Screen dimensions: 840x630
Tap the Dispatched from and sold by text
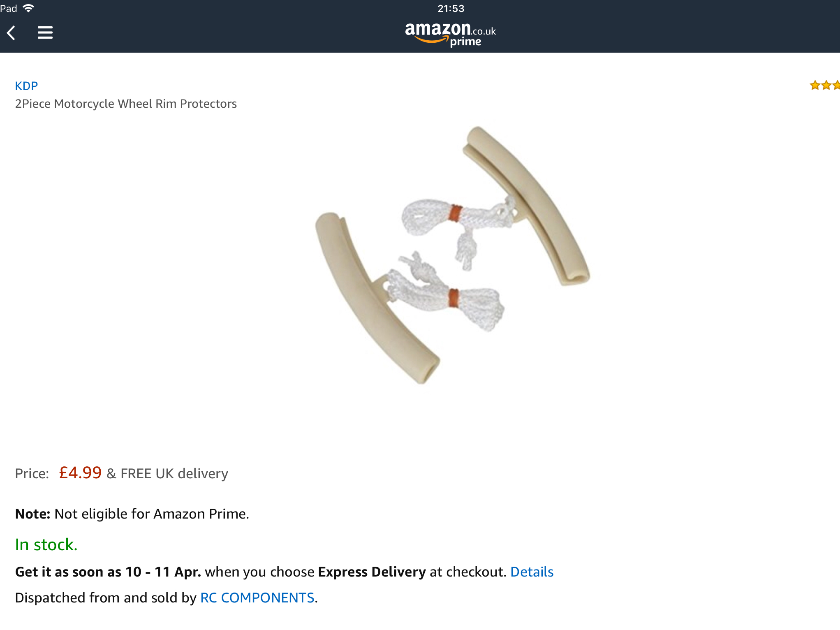[106, 598]
